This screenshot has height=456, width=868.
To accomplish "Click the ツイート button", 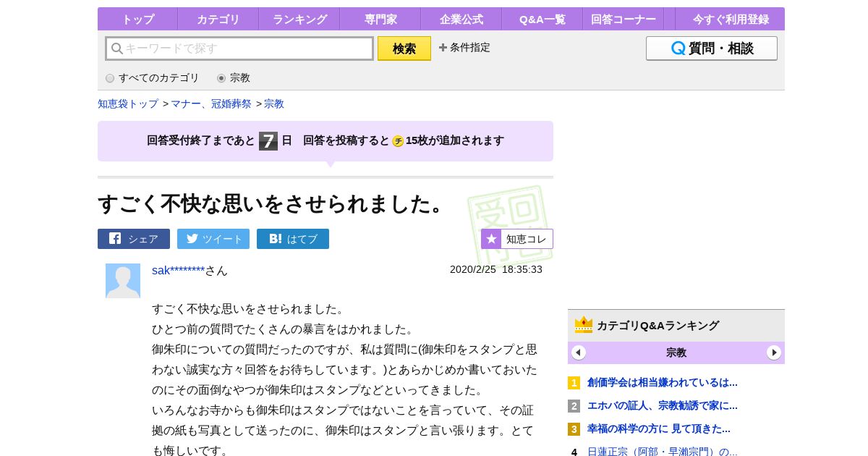I will (x=213, y=239).
